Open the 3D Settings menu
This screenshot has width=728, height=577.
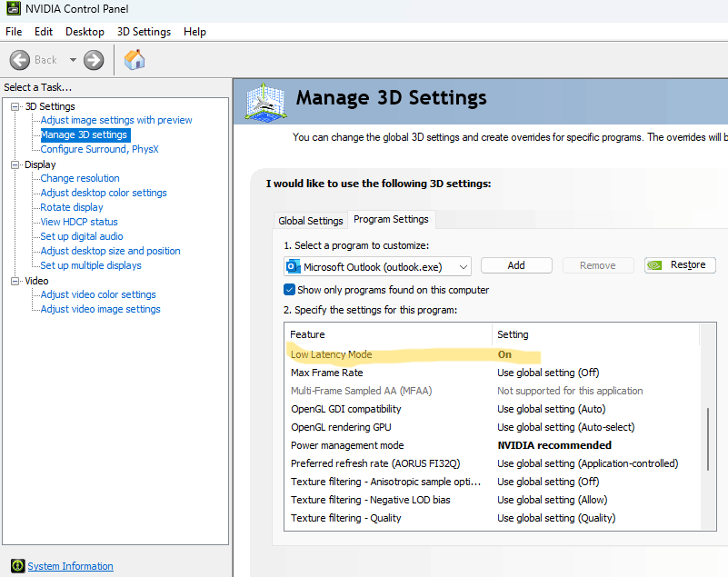(x=144, y=32)
